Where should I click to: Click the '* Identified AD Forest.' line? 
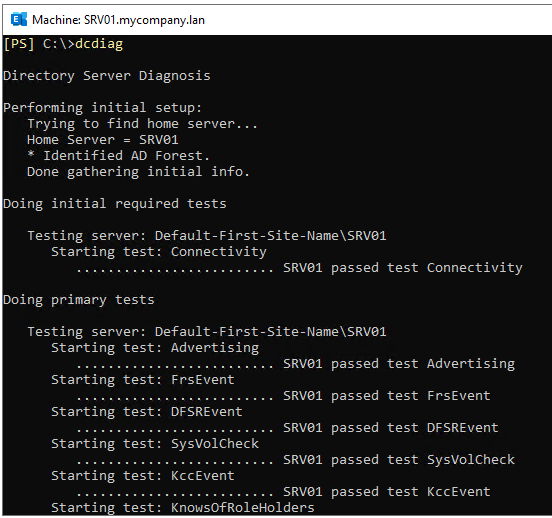pos(118,156)
